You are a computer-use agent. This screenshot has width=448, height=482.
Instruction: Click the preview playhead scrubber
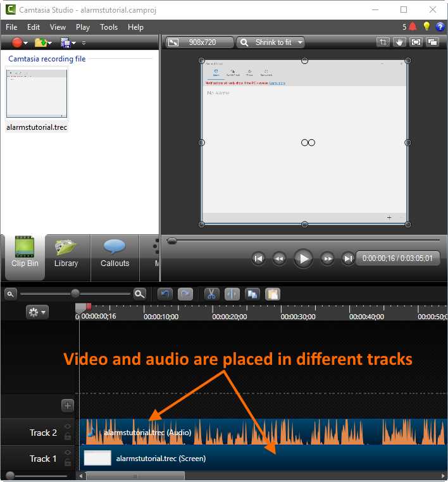(x=171, y=241)
